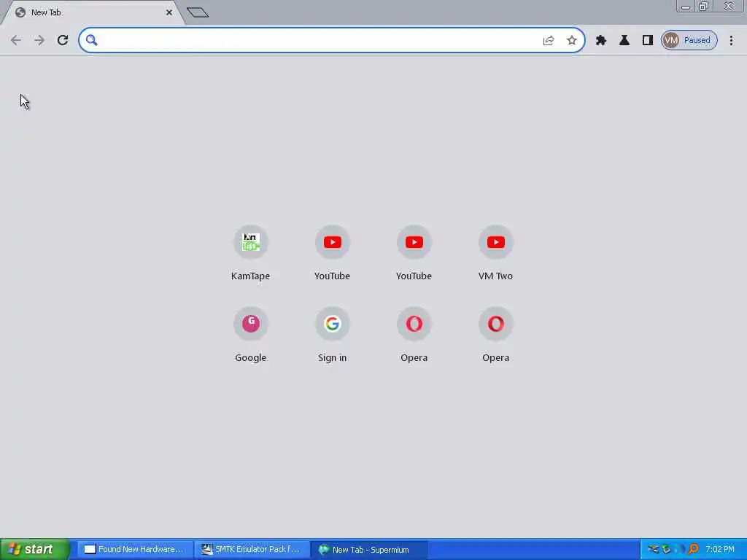Click the magnifier icon inside the address bar
The image size is (747, 560).
tap(91, 40)
